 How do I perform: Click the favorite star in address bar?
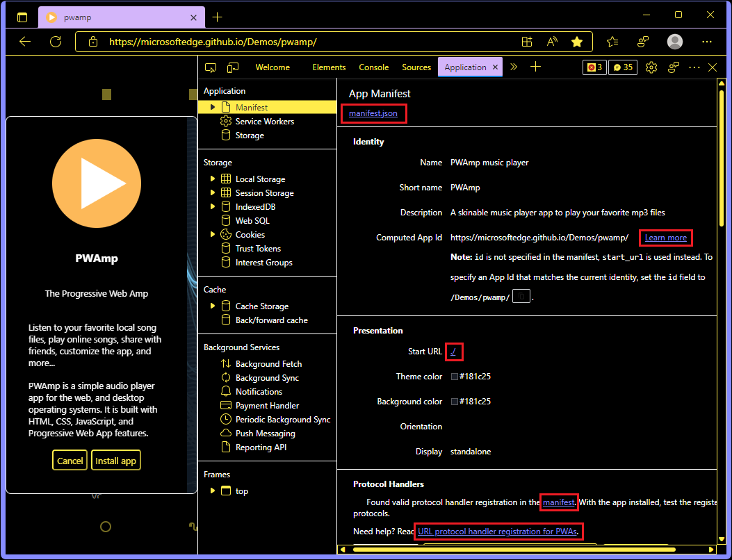(x=577, y=42)
